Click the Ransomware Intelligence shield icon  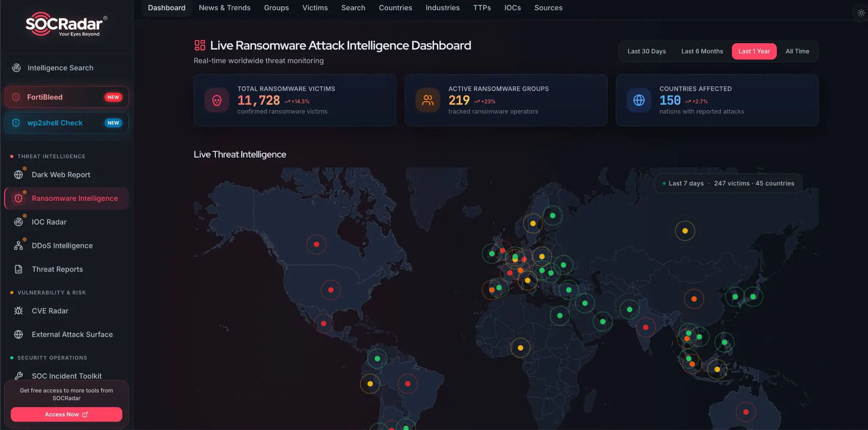[19, 198]
